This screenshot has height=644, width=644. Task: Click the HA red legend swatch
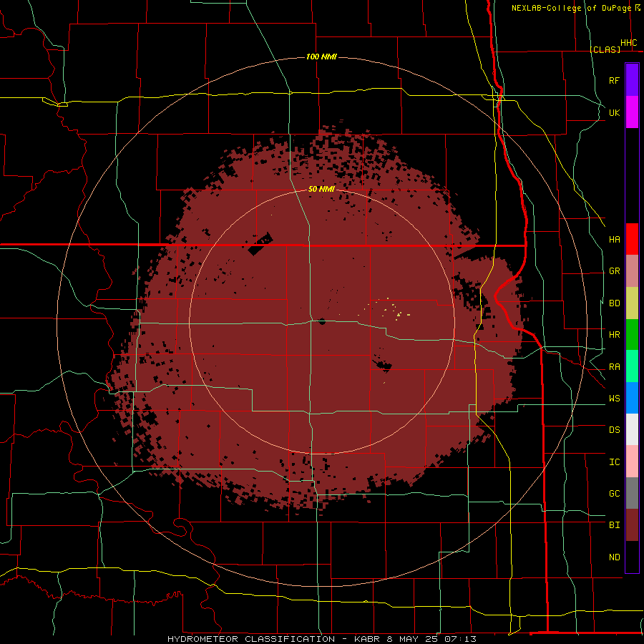tap(632, 239)
